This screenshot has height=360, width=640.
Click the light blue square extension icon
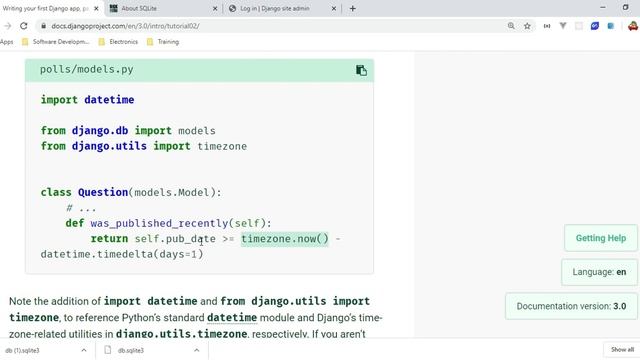[x=611, y=26]
